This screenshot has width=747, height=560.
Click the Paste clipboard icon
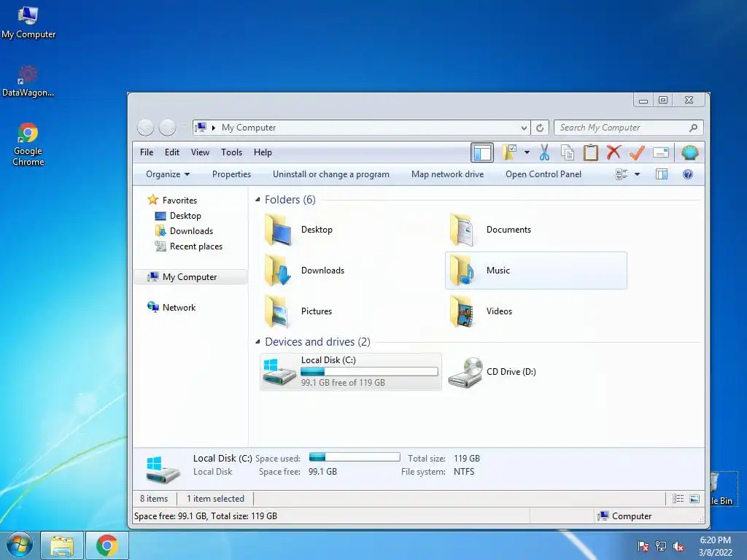[x=590, y=152]
